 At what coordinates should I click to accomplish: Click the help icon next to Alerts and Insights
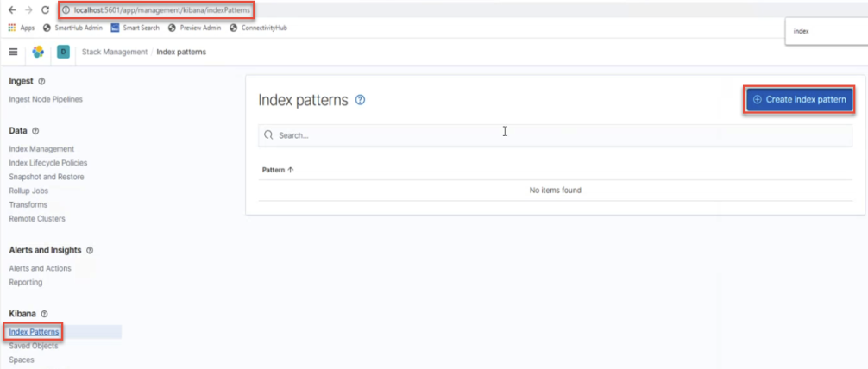point(91,250)
